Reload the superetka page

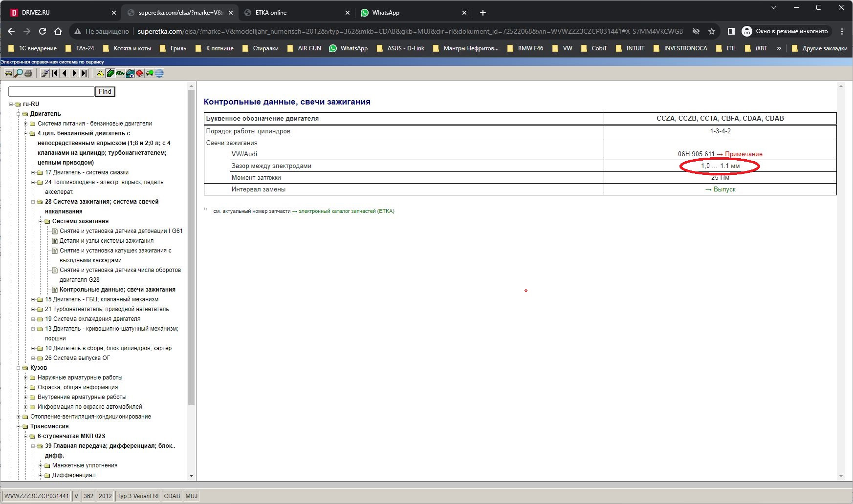(x=43, y=31)
